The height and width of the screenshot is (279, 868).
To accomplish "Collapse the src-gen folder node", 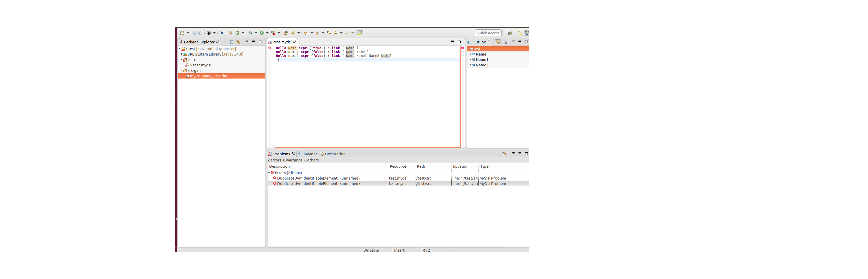I will pyautogui.click(x=182, y=71).
